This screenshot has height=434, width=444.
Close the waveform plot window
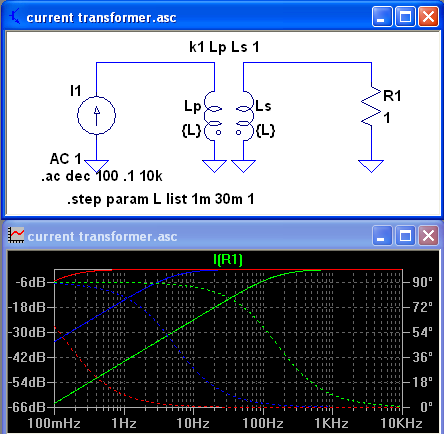tap(428, 236)
